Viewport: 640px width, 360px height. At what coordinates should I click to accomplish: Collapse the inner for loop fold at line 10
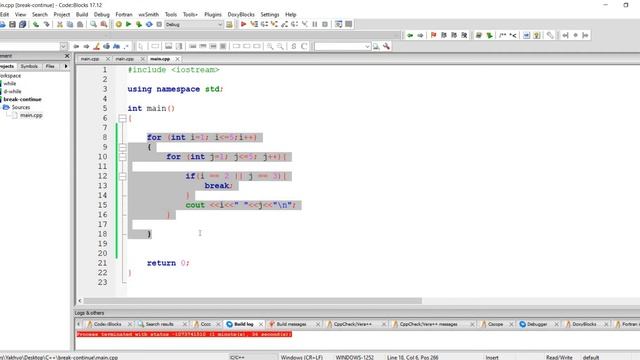point(122,157)
